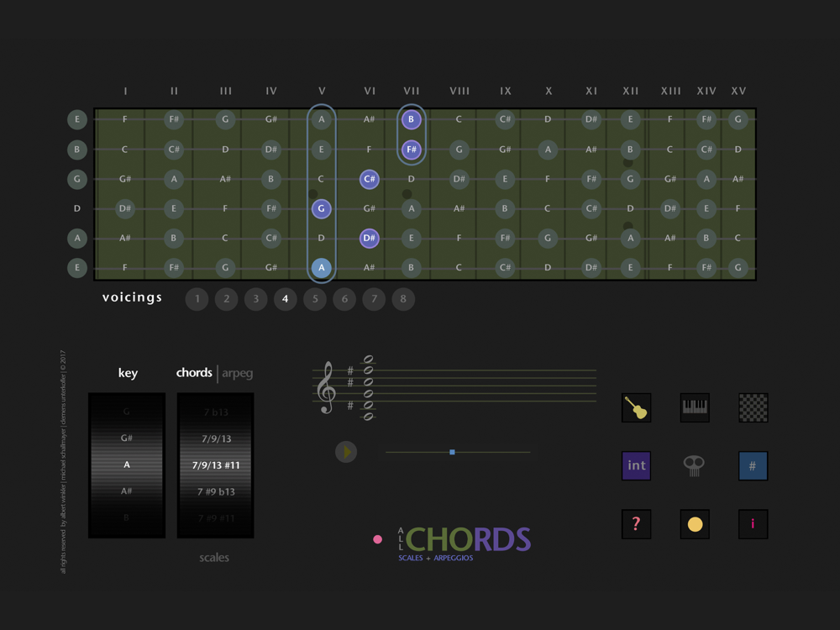This screenshot has height=630, width=840.
Task: Click the blue slider handle
Action: coord(452,452)
